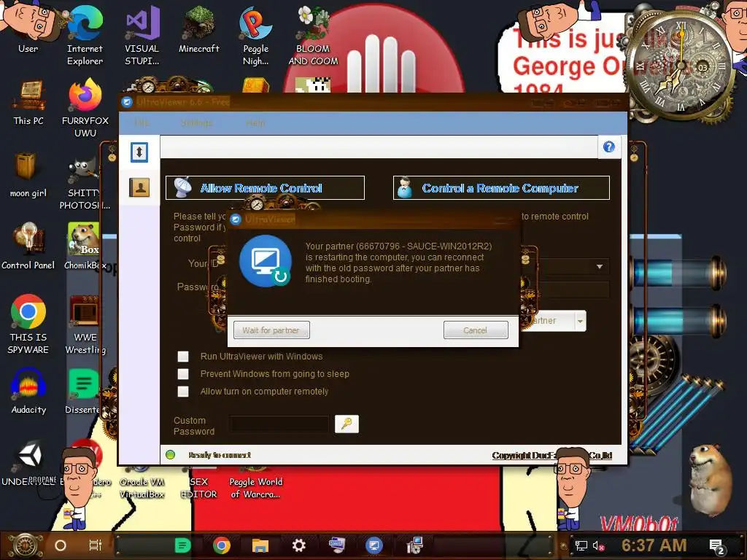Open the User desktop icon
The width and height of the screenshot is (747, 560).
pos(28,29)
